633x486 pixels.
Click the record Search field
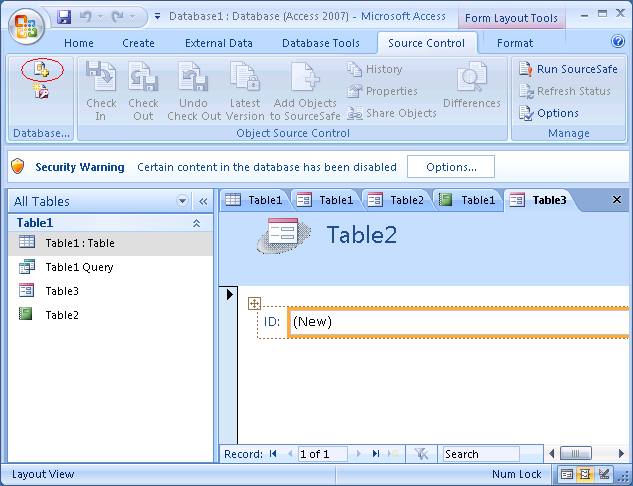480,454
